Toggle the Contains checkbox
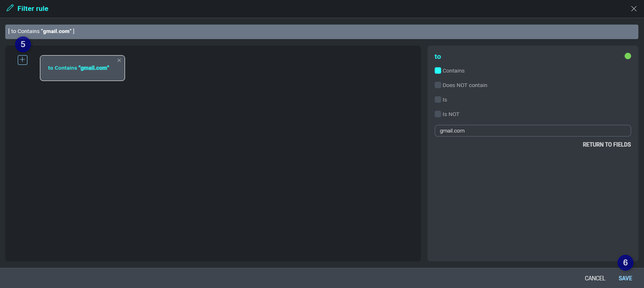 (x=438, y=71)
